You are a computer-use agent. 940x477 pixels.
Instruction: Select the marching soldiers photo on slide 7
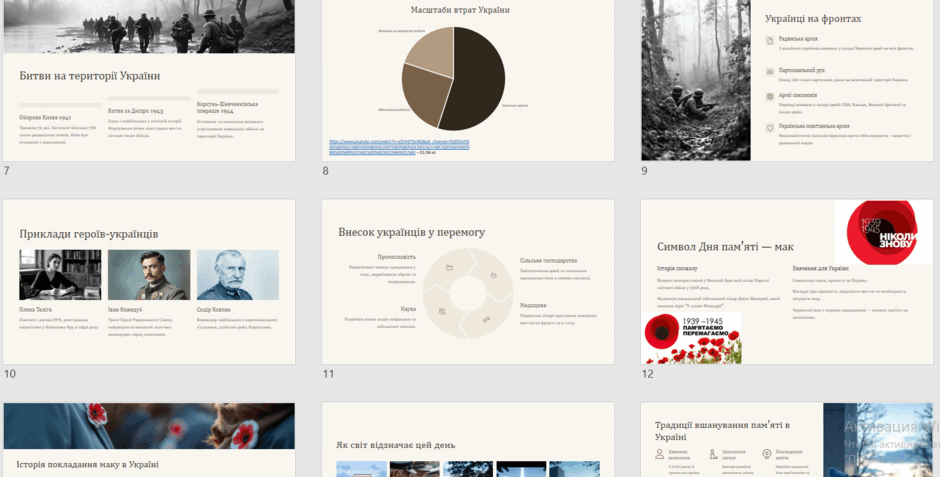(149, 26)
